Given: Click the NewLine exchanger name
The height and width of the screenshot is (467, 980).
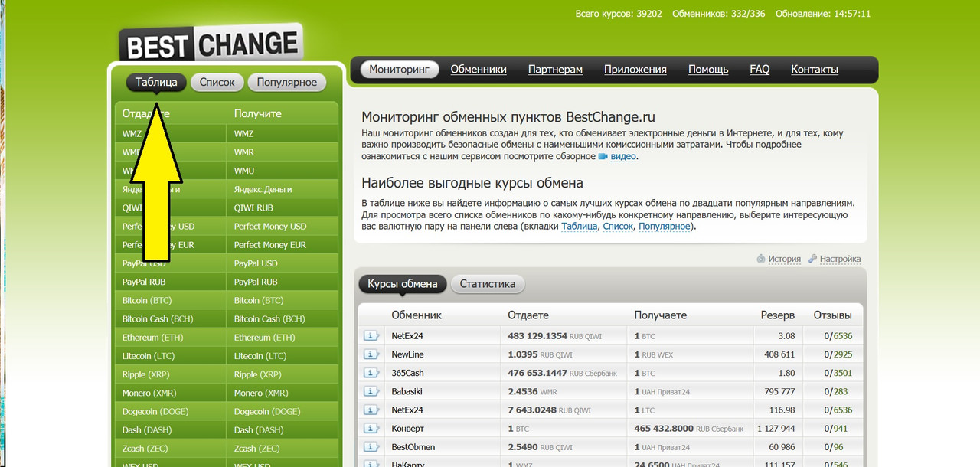Looking at the screenshot, I should [407, 354].
